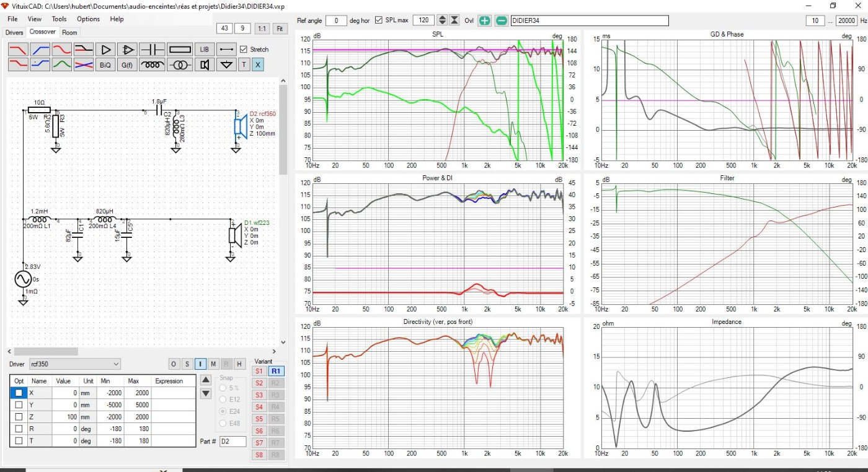Choose the buffer amplifier triangle tool
The height and width of the screenshot is (472, 868).
(x=106, y=49)
